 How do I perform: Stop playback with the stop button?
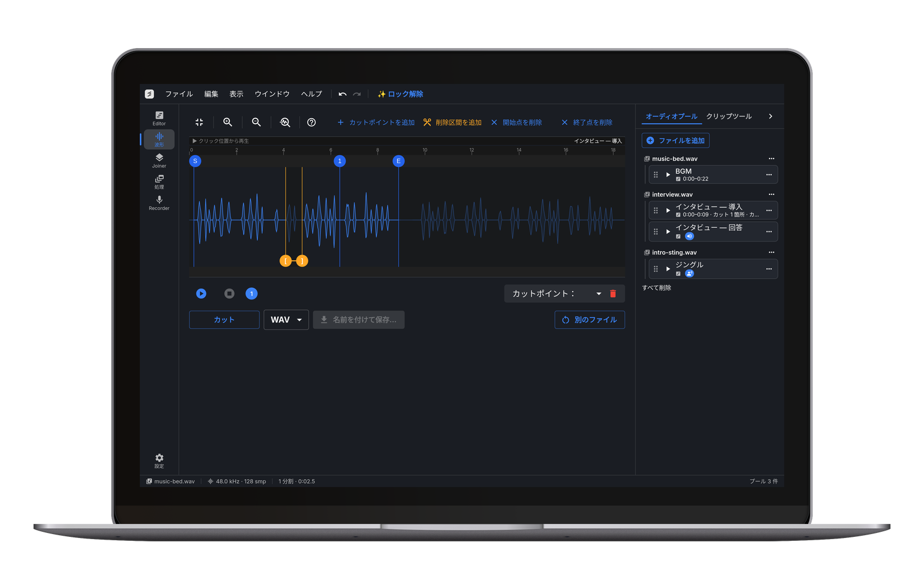point(229,293)
